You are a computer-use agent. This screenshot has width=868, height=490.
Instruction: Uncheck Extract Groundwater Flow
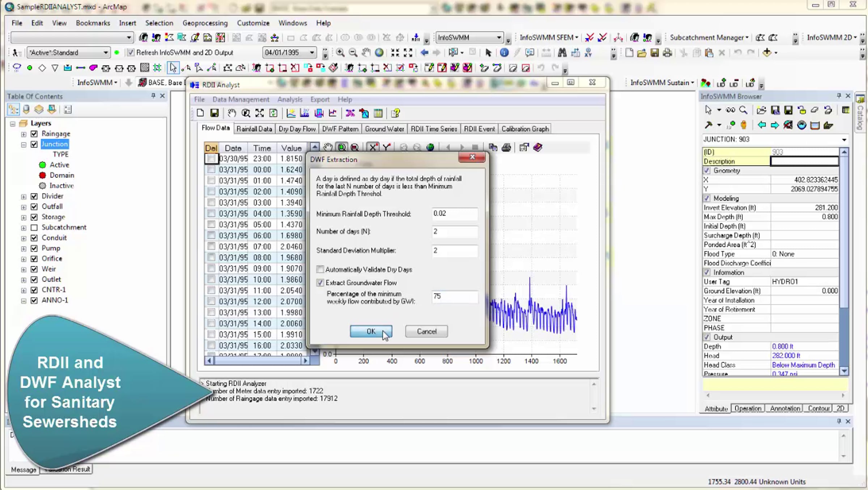click(320, 283)
